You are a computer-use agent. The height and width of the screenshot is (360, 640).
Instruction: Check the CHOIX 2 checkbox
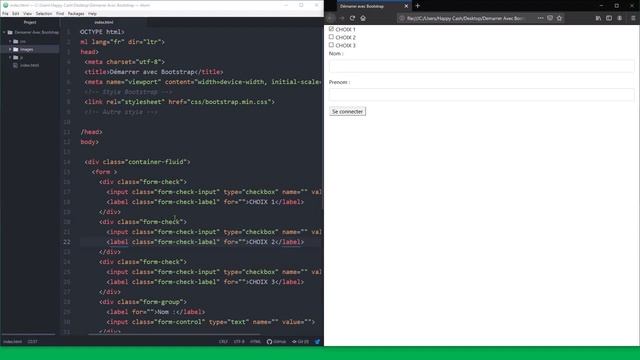coord(331,37)
